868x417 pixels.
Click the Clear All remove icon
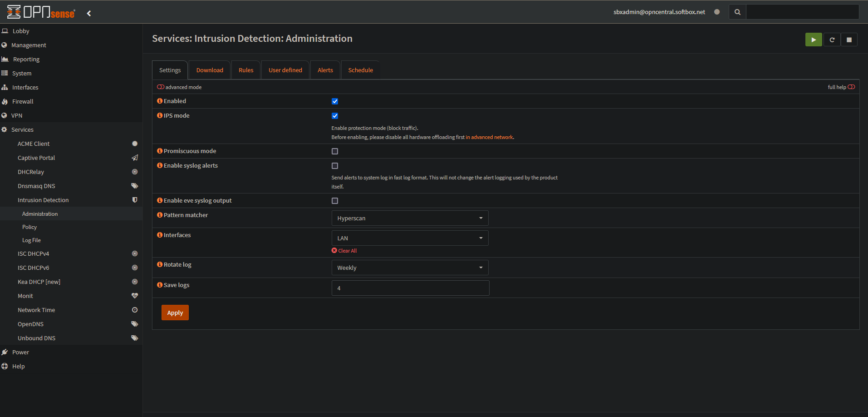(334, 251)
